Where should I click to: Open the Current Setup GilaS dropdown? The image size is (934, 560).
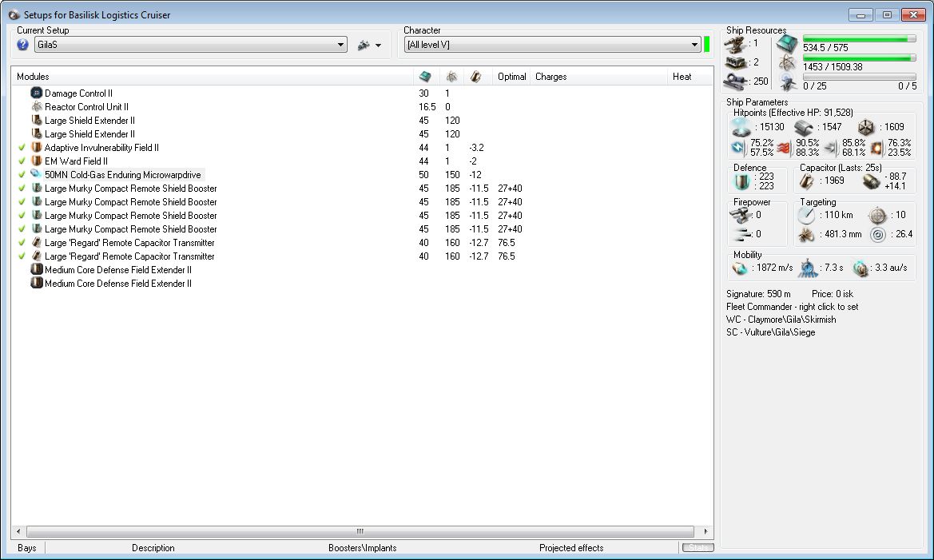191,45
